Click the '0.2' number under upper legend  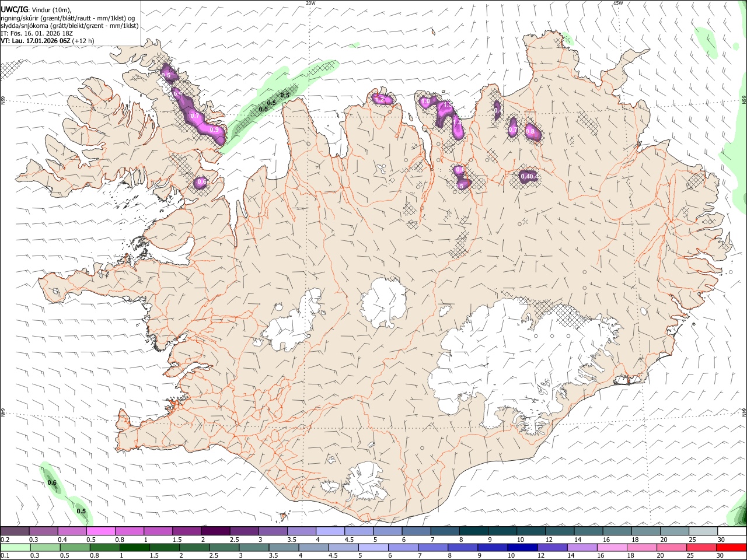(x=5, y=540)
